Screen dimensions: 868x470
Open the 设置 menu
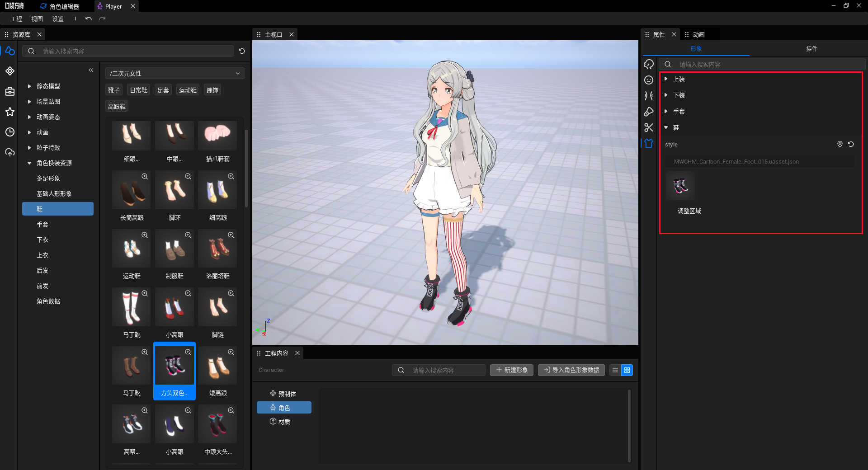coord(58,19)
